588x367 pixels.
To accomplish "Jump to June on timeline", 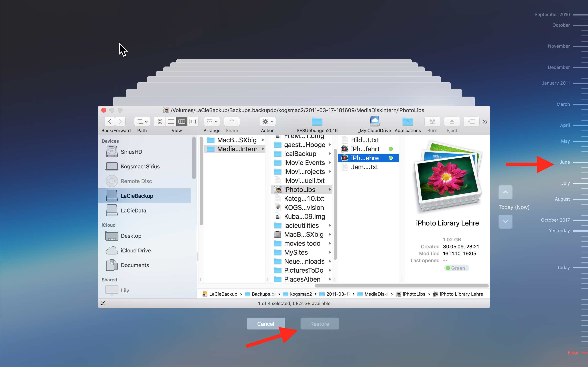I will point(565,162).
